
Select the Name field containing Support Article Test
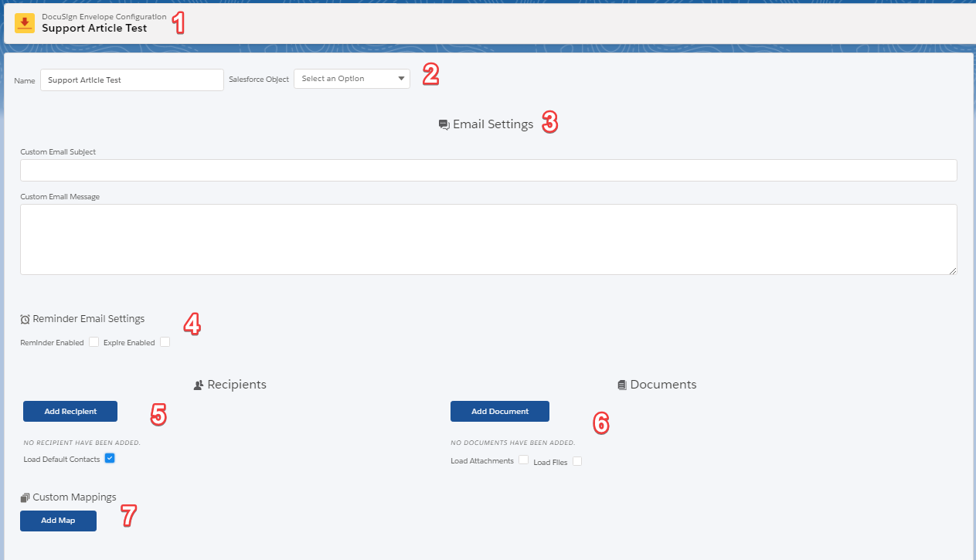[x=131, y=80]
